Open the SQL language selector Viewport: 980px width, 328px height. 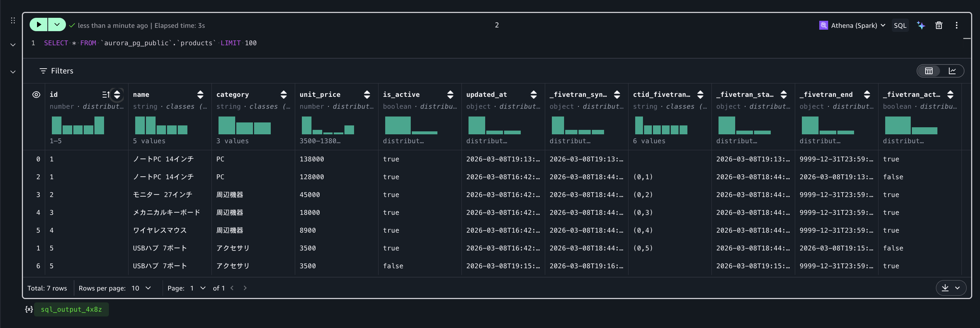[900, 26]
